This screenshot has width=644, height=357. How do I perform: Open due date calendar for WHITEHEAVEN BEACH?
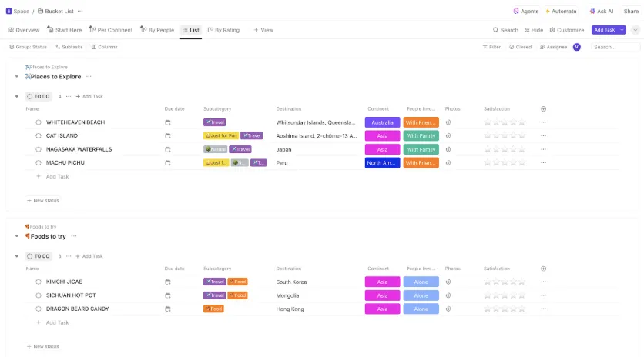pyautogui.click(x=168, y=122)
